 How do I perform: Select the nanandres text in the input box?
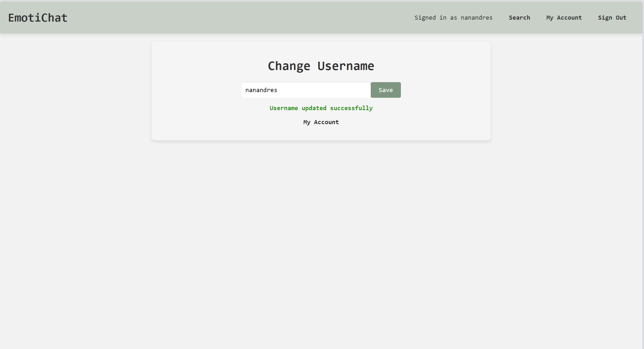pos(261,90)
